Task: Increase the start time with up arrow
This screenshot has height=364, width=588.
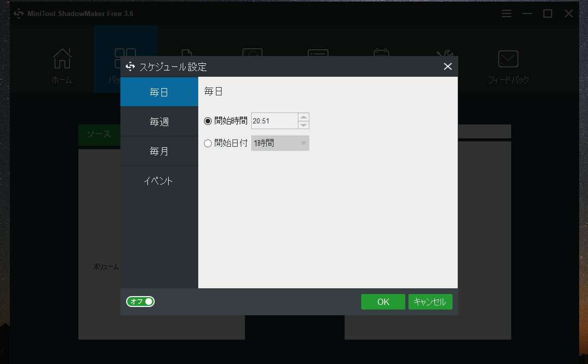Action: (x=304, y=117)
